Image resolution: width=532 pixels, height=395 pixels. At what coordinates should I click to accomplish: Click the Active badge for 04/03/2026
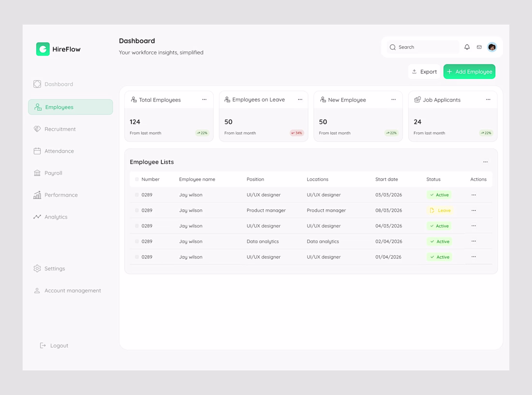[439, 226]
